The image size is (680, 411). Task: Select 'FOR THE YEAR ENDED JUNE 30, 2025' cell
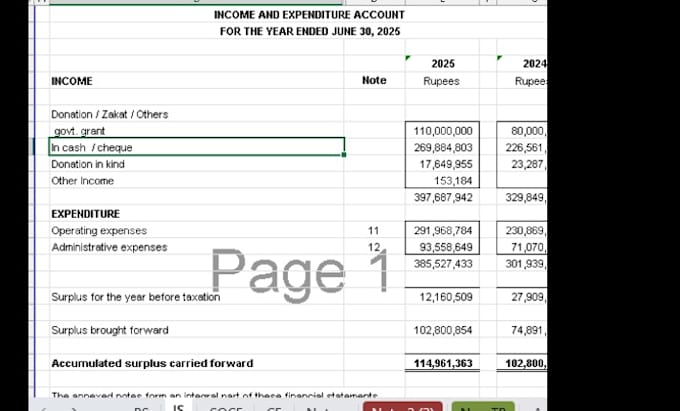click(310, 31)
